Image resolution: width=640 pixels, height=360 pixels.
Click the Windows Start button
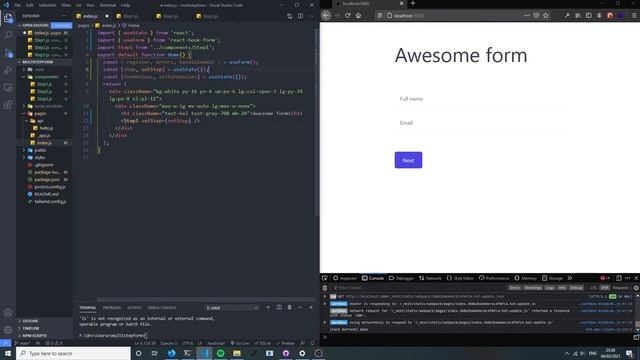[8, 353]
